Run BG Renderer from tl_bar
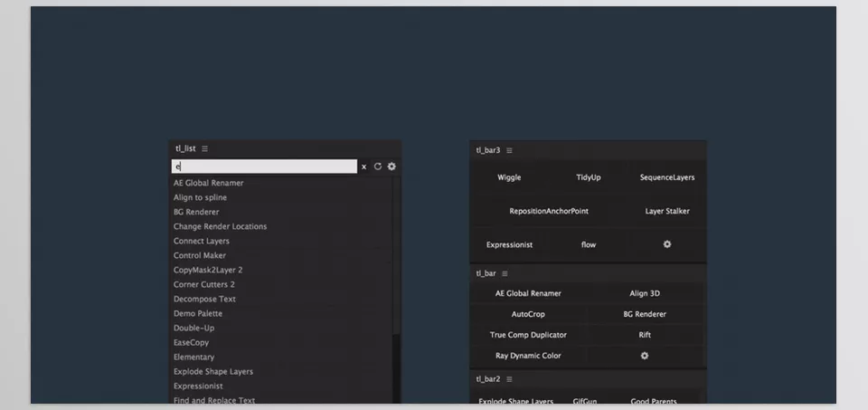 coord(645,314)
